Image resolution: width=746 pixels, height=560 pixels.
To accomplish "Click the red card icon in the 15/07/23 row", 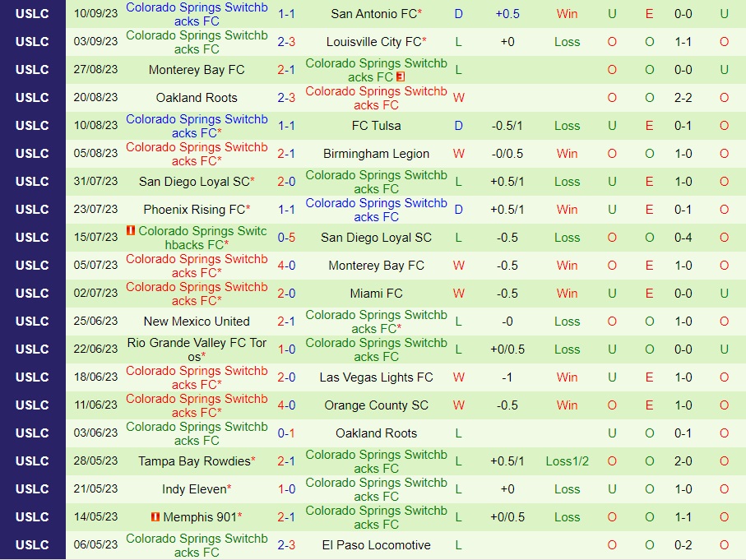I will (130, 230).
